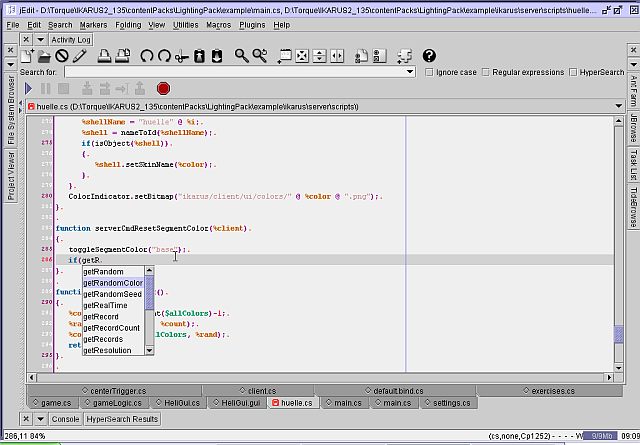Click the Help question mark icon
Viewport: 640px width, 445px height.
click(430, 56)
